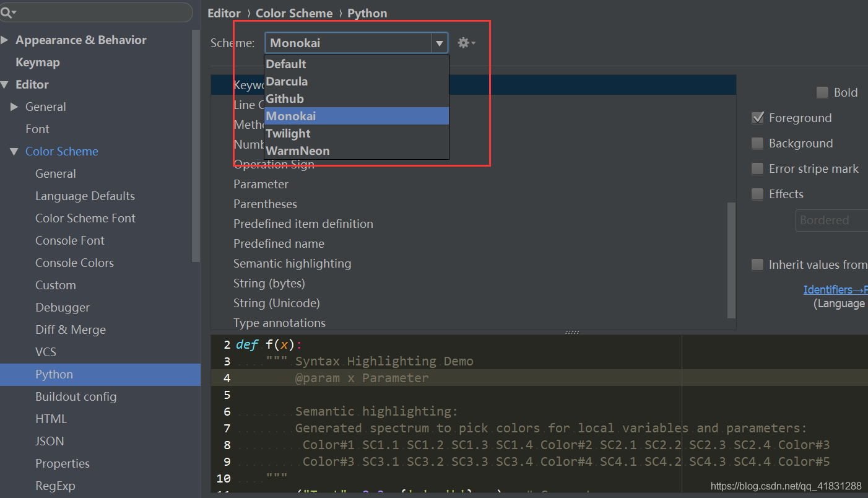868x498 pixels.
Task: Open RegExp color scheme page
Action: click(x=55, y=486)
